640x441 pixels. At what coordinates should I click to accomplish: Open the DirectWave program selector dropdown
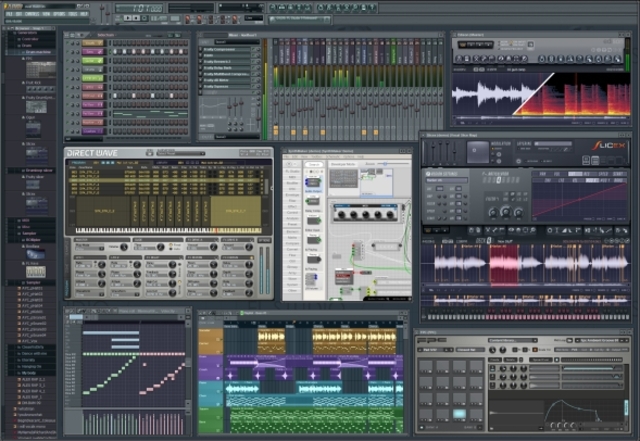[x=180, y=153]
